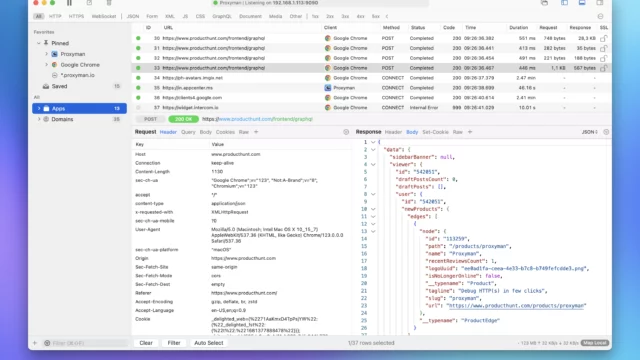Click the compose new request icon
Screen dimensions: 640x360
[89, 3]
